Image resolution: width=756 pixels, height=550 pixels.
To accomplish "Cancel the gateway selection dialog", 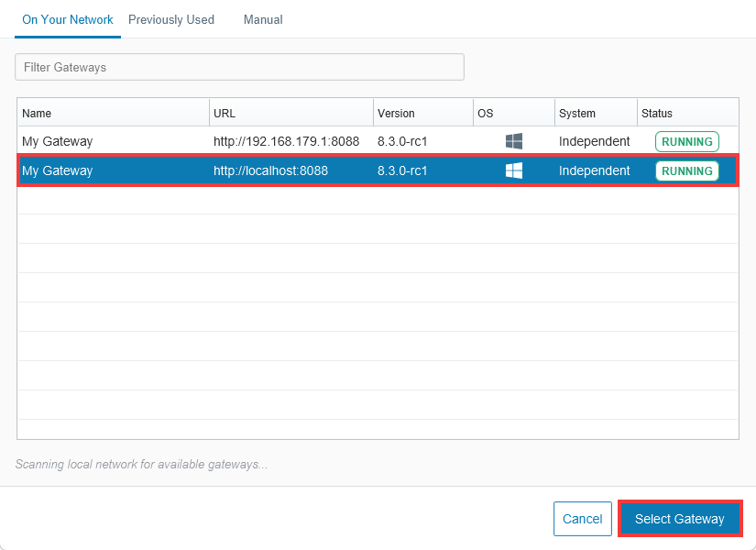I will [x=583, y=519].
